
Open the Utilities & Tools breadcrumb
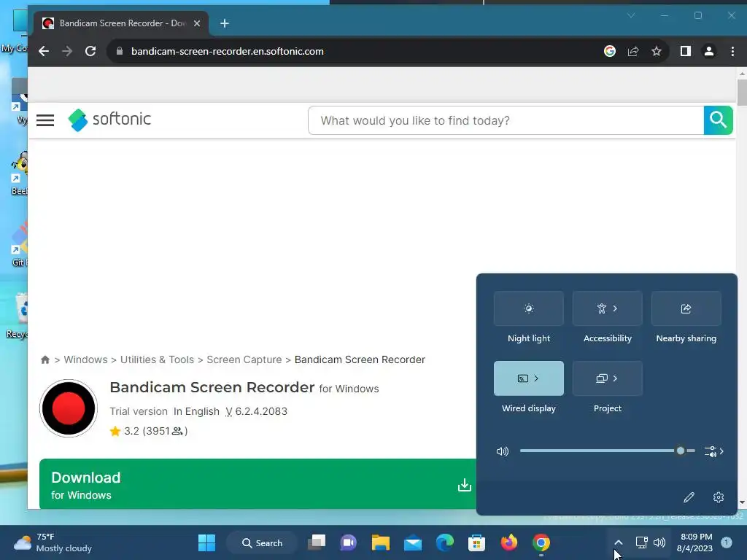pos(158,359)
